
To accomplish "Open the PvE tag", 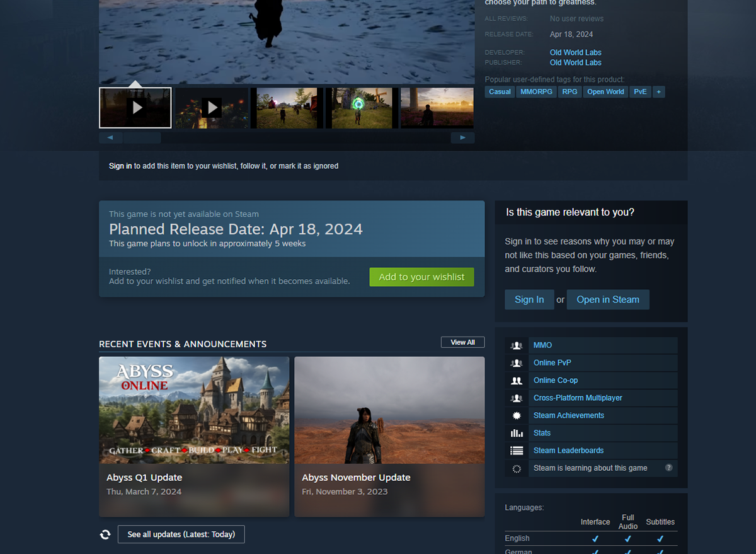I will (640, 91).
